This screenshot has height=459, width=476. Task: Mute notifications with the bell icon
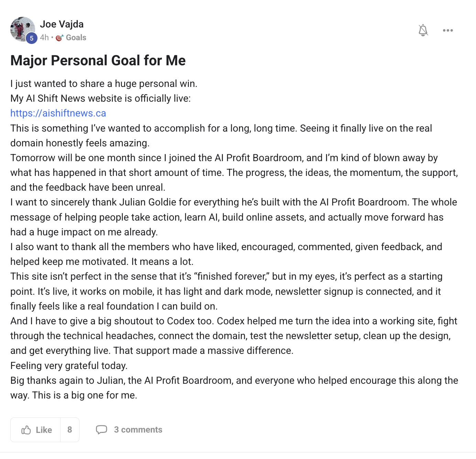[423, 30]
